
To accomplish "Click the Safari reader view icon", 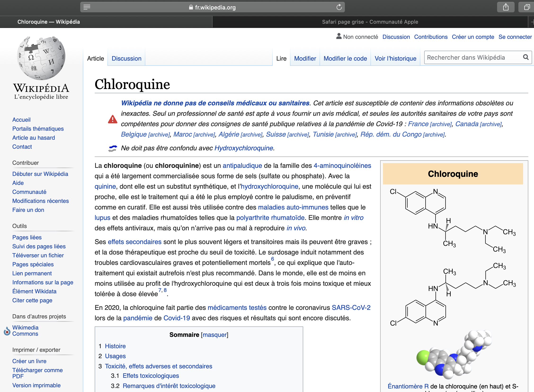I will tap(87, 7).
